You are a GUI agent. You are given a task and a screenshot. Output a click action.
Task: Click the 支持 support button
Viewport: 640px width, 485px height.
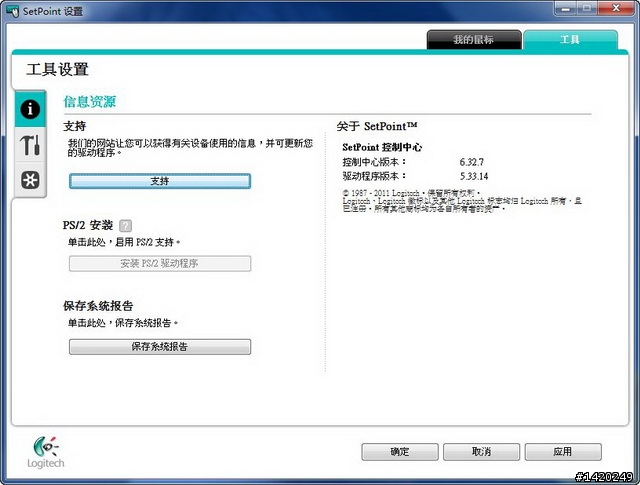(x=160, y=181)
